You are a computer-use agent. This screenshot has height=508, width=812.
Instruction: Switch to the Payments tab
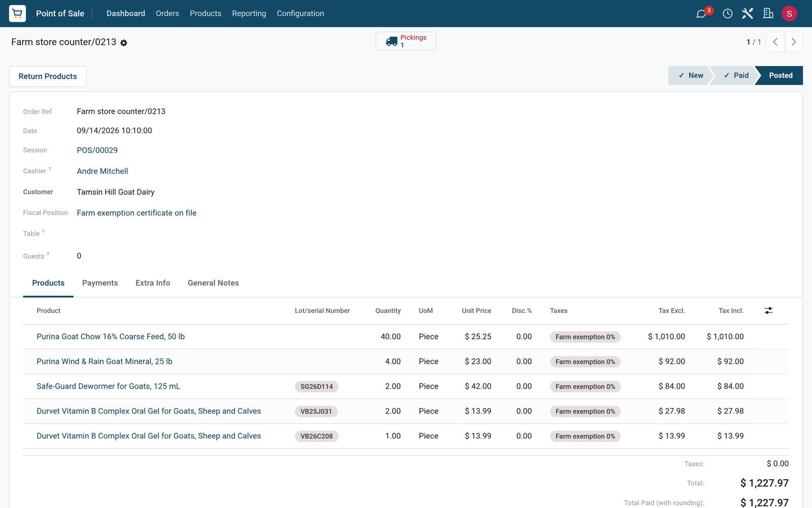[x=100, y=283]
